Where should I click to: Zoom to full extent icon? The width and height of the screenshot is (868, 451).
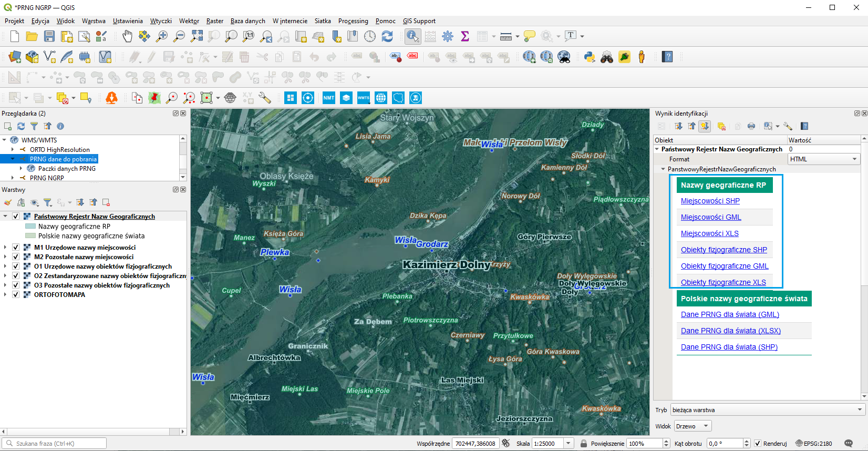click(x=197, y=36)
